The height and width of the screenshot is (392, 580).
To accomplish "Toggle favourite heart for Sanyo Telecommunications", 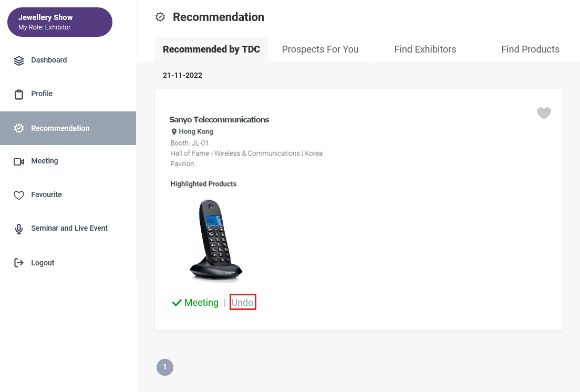I will point(544,113).
